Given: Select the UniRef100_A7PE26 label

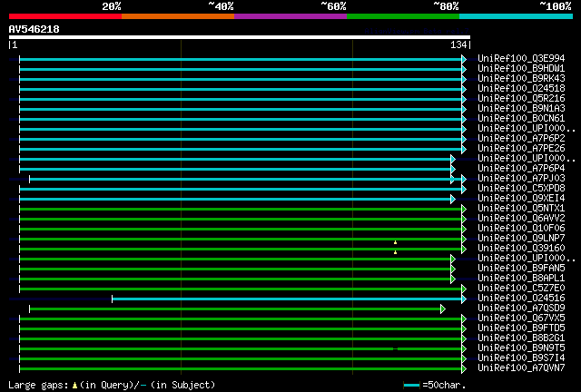Looking at the screenshot, I should point(521,148).
